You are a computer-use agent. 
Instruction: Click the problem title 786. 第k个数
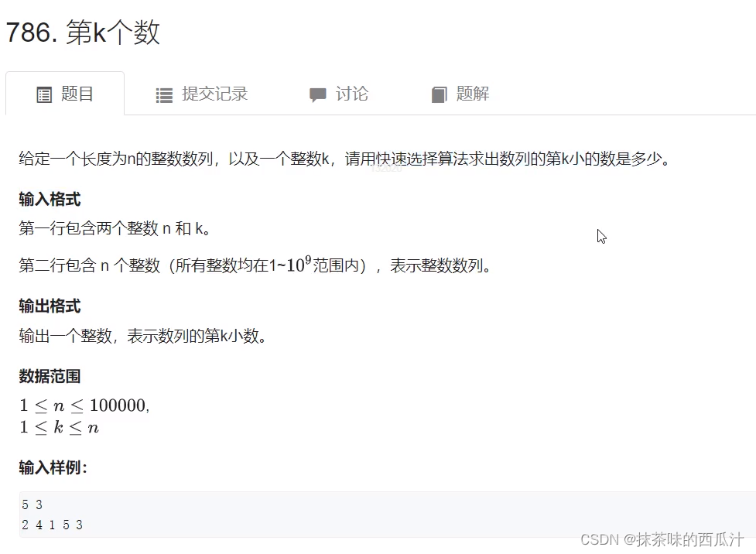pos(83,32)
